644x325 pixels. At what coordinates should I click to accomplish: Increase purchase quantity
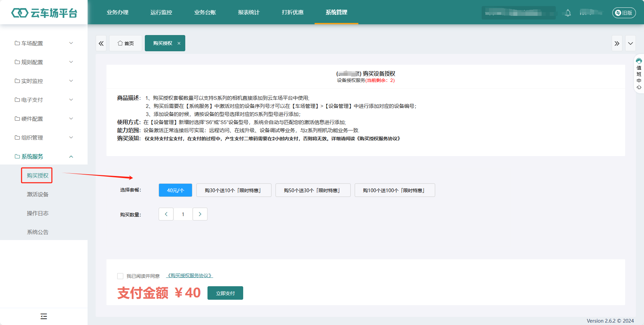coord(200,214)
